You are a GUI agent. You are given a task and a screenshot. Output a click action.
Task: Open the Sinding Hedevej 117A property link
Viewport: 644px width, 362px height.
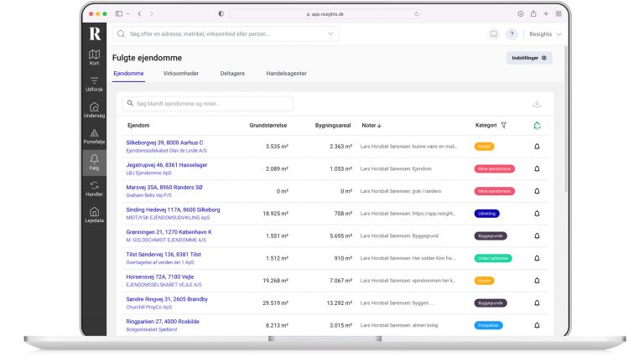pos(173,209)
